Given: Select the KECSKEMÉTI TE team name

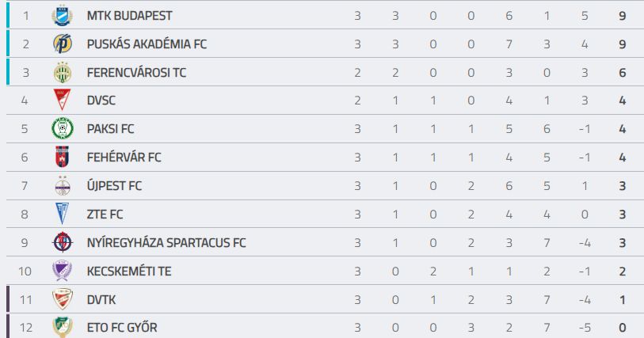Looking at the screenshot, I should (129, 272).
